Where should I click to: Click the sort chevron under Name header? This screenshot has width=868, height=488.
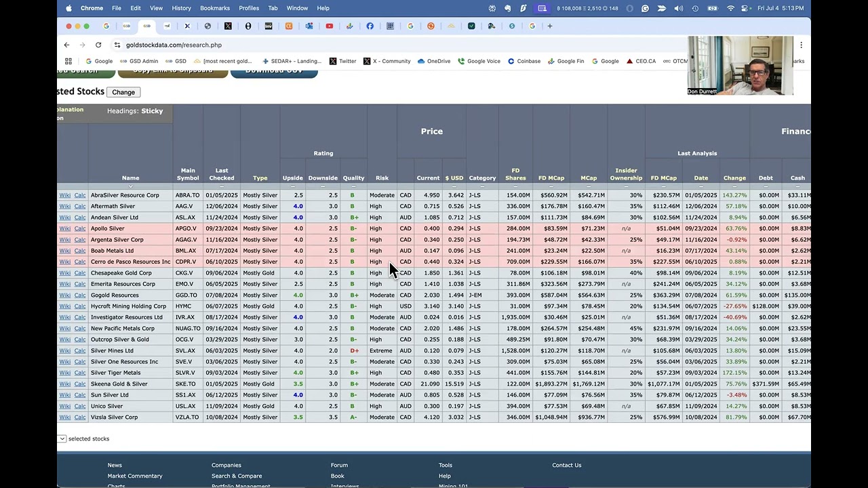pos(130,186)
